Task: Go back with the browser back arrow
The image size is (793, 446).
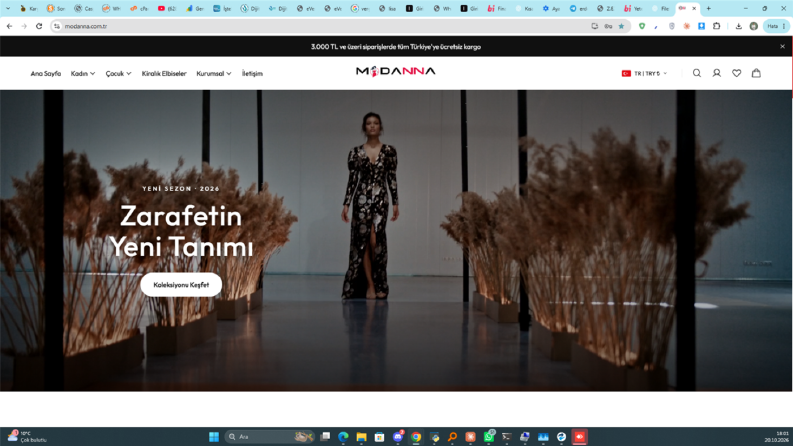Action: point(10,26)
